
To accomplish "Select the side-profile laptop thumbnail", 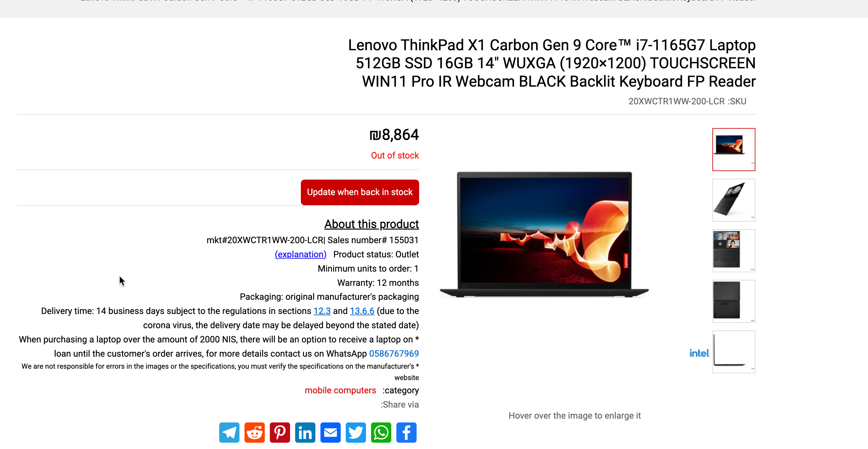I will 733,352.
